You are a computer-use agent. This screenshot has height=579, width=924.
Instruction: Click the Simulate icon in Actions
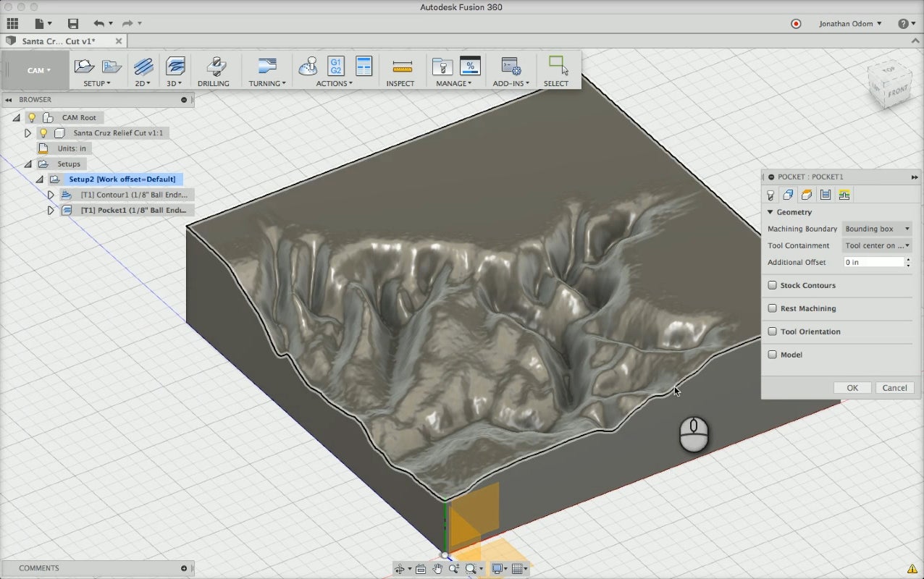coord(308,67)
